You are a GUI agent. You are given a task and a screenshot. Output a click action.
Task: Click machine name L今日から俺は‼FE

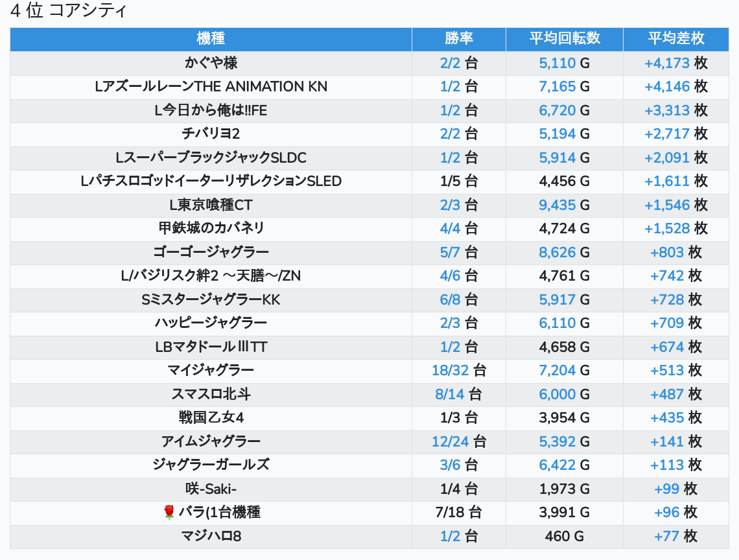[x=211, y=110]
